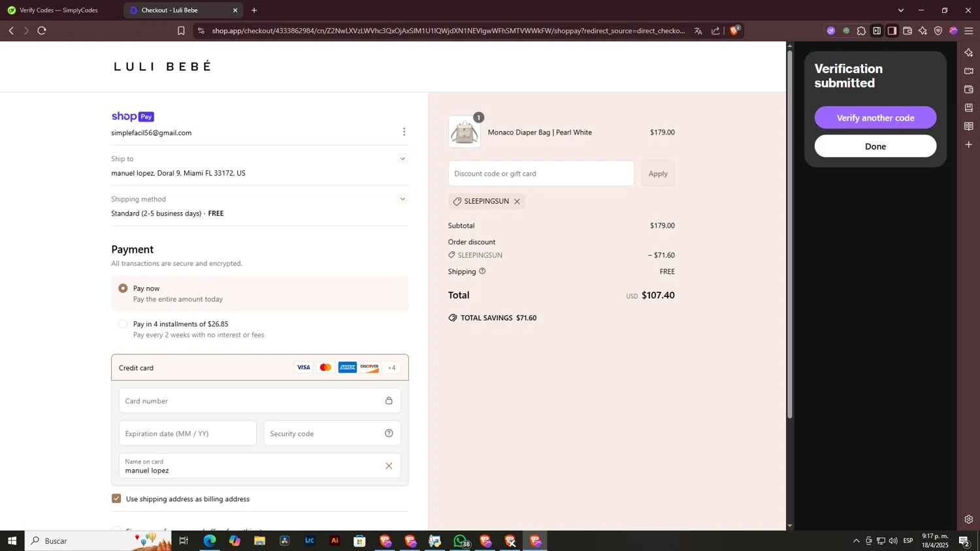Open Bookmarks icon in sidebar
The width and height of the screenshot is (980, 551).
969,107
